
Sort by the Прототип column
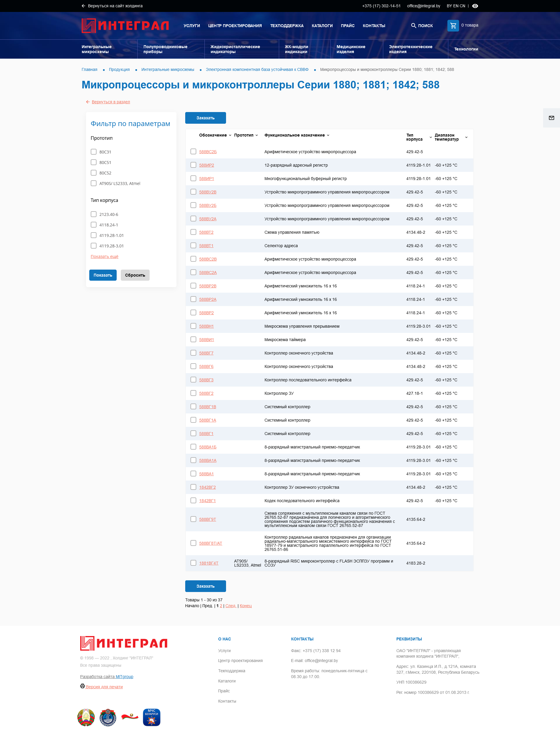246,135
